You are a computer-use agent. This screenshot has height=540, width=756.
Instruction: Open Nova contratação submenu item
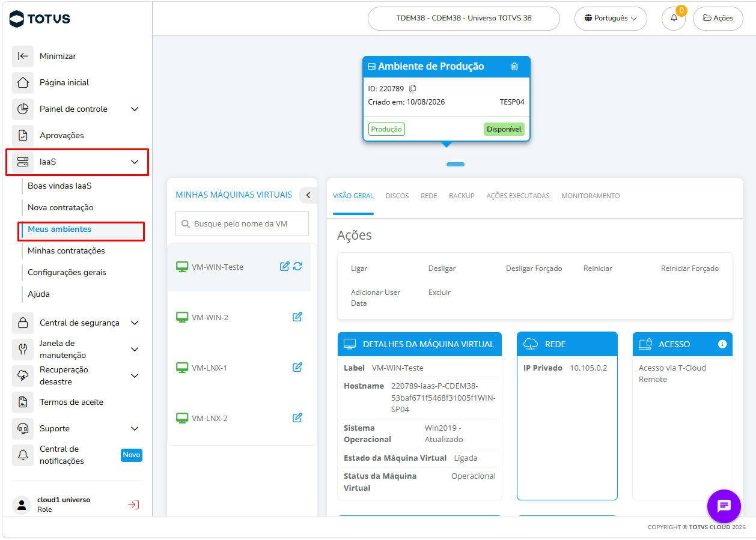[61, 207]
